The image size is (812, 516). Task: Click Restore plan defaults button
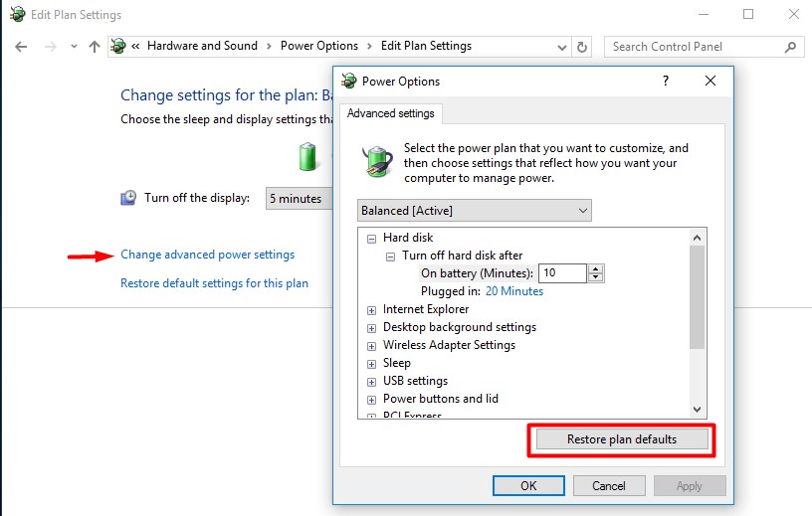point(621,439)
